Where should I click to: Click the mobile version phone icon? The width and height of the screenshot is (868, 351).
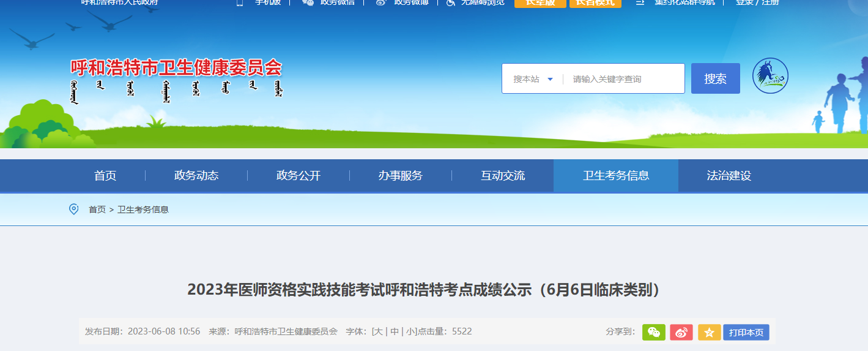coord(240,2)
